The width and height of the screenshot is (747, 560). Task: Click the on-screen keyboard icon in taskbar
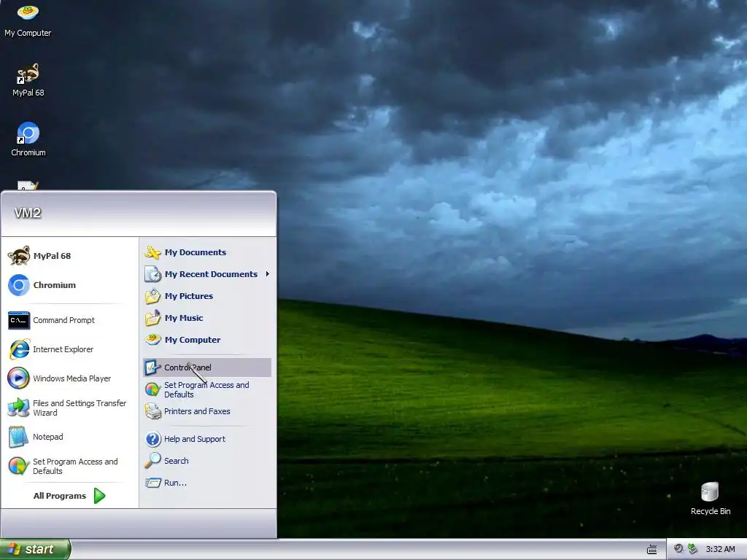point(651,550)
